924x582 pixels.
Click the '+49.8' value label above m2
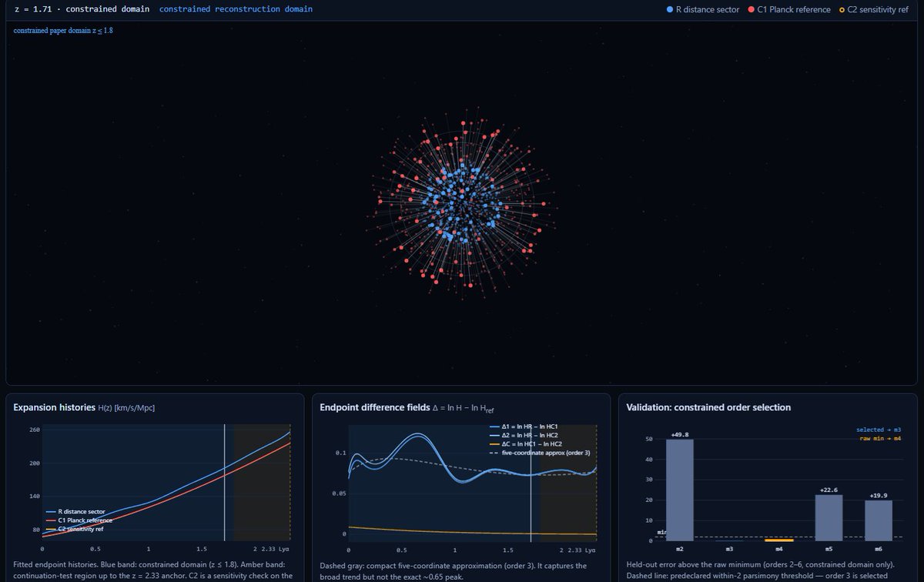(679, 434)
